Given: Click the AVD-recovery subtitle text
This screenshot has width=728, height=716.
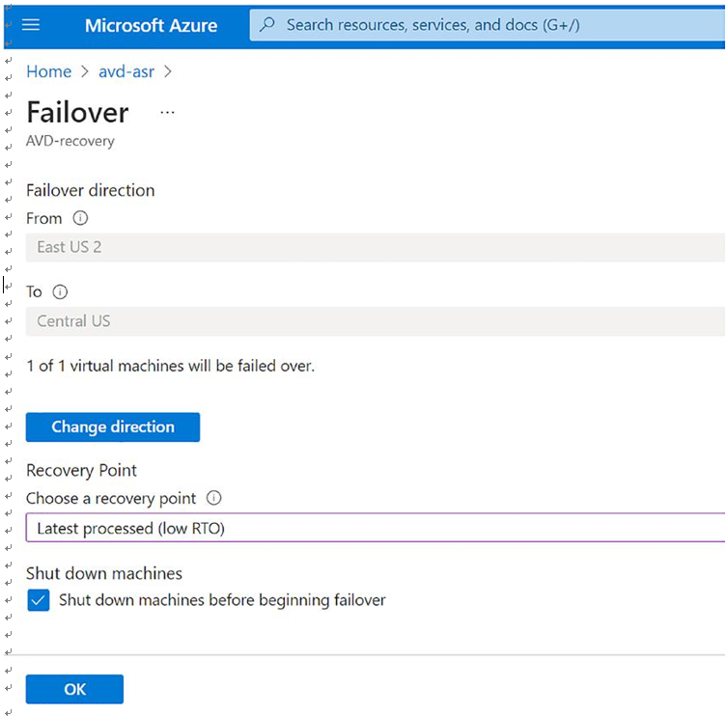Looking at the screenshot, I should pos(70,141).
